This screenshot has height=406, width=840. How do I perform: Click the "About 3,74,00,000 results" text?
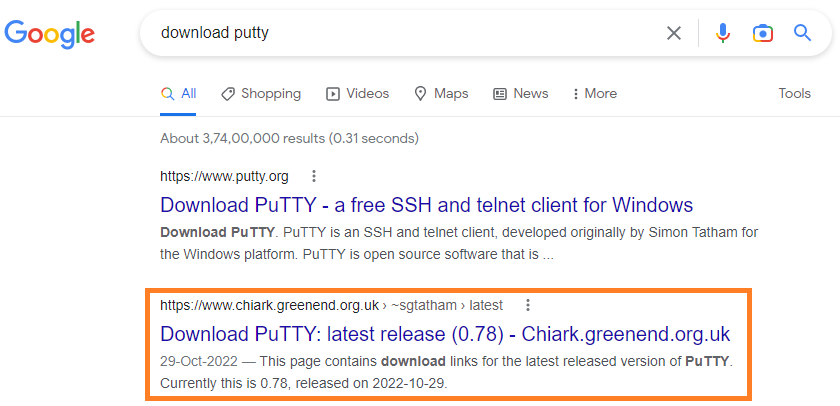tap(289, 139)
